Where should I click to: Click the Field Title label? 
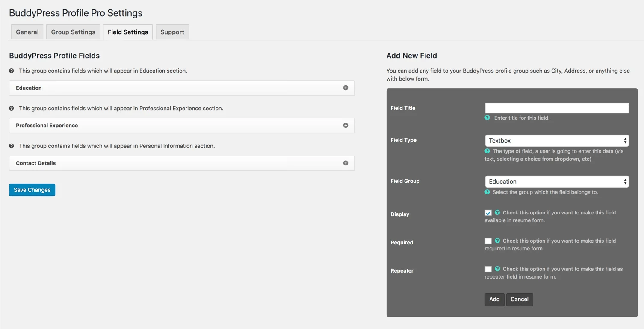[x=403, y=108]
